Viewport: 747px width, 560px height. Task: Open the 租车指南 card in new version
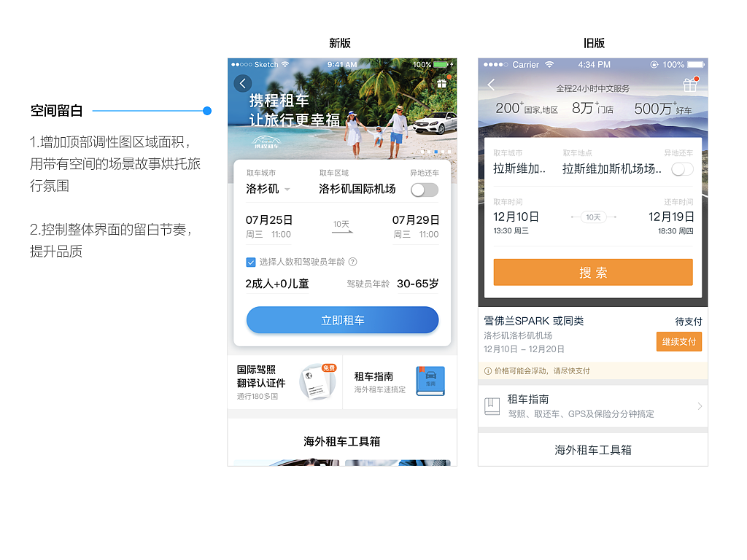coord(400,382)
